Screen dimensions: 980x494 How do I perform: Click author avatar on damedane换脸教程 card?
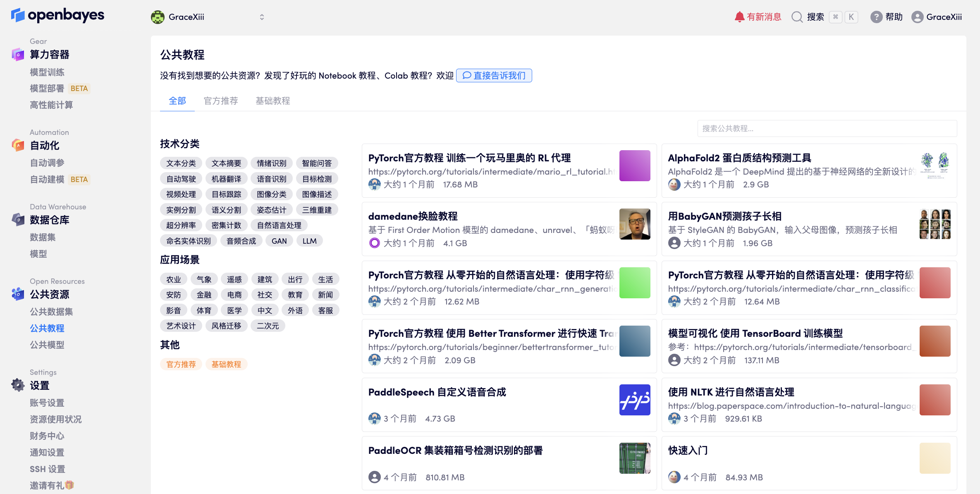(374, 243)
